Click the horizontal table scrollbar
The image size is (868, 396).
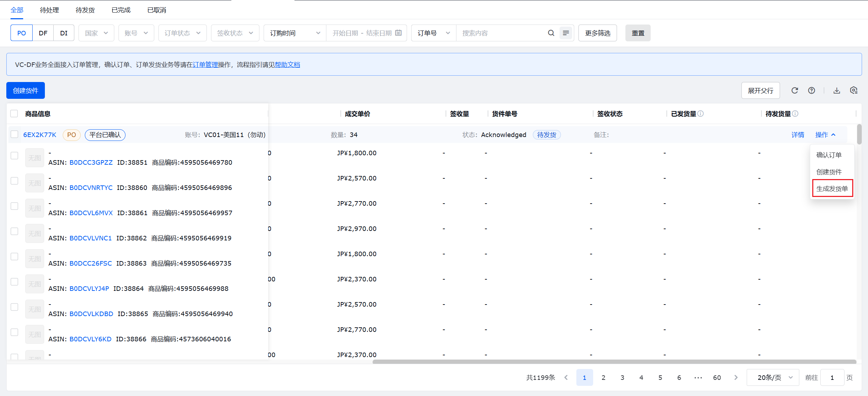[x=613, y=362]
